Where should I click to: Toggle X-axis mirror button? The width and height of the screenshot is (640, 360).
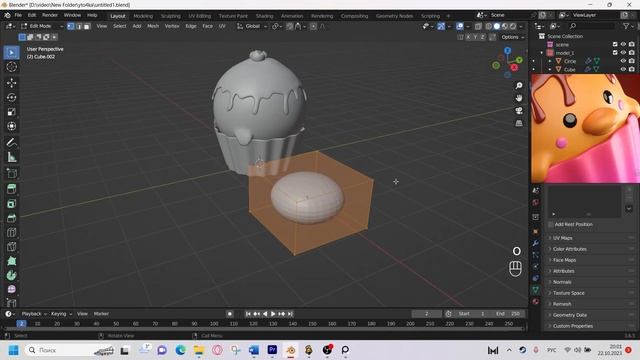point(468,37)
